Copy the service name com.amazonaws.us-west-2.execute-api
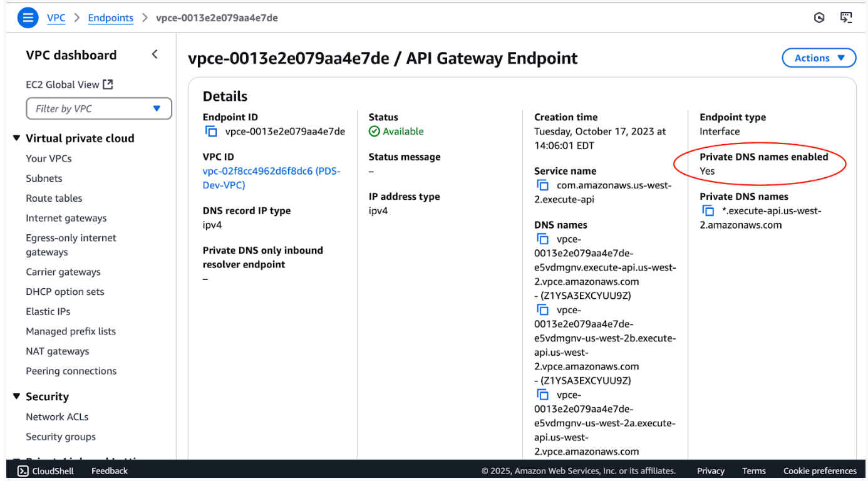868x481 pixels. (543, 185)
